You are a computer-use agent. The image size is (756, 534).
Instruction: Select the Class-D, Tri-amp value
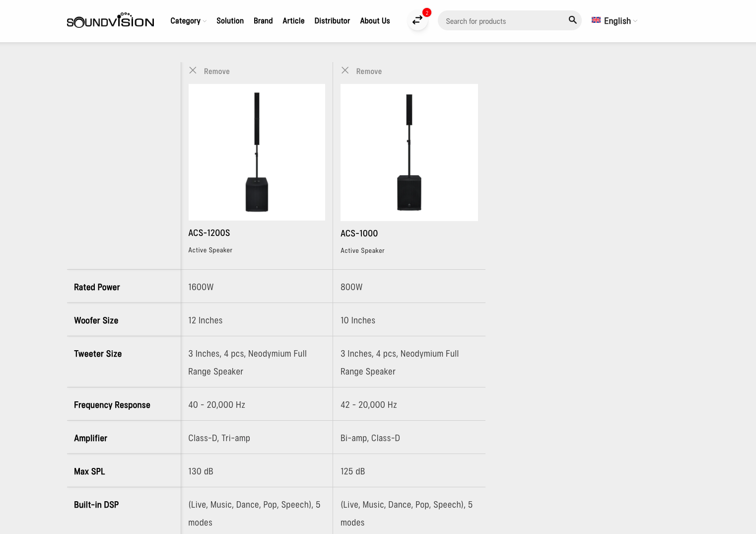point(219,438)
